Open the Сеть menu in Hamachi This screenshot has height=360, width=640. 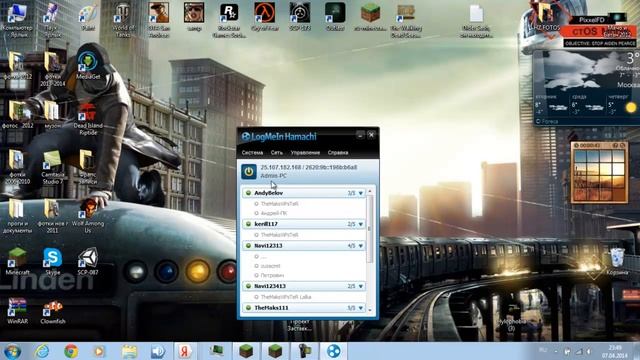tap(277, 153)
